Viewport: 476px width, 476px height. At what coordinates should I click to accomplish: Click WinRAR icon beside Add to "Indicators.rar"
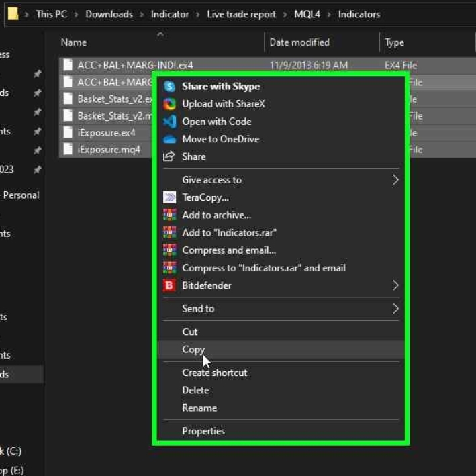tap(169, 232)
